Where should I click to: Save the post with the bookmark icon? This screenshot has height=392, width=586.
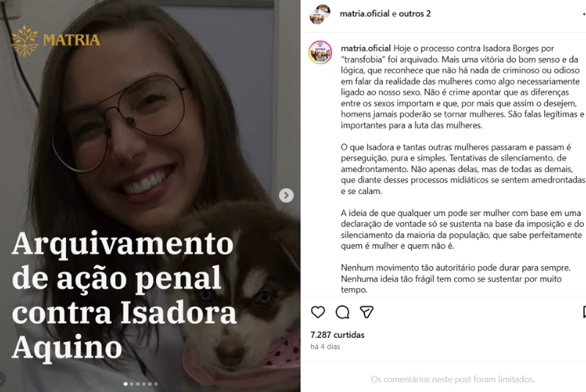584,312
